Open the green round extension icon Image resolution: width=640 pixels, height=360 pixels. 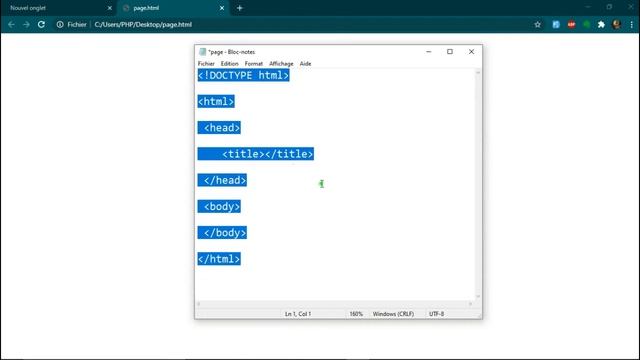tap(587, 24)
